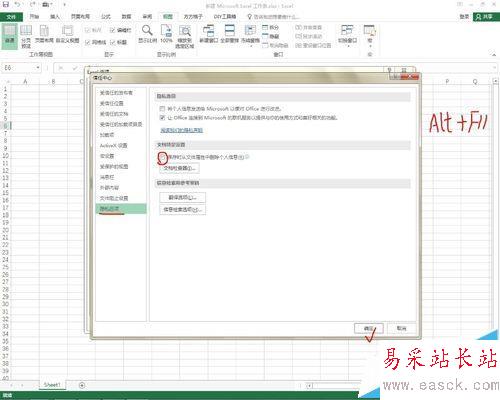Switch to the 方方格子 tab
The width and height of the screenshot is (500, 400).
[193, 17]
